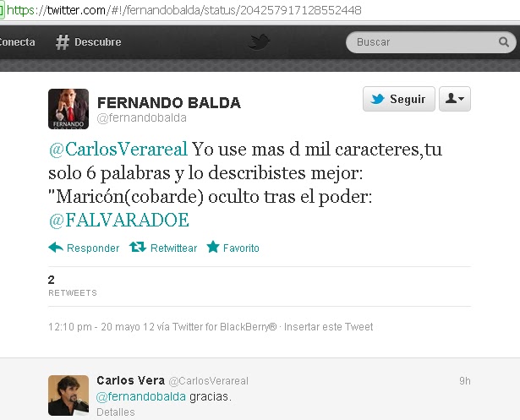Open the @CarlosVerareal mention in the tweet
This screenshot has height=420, width=520.
point(118,149)
